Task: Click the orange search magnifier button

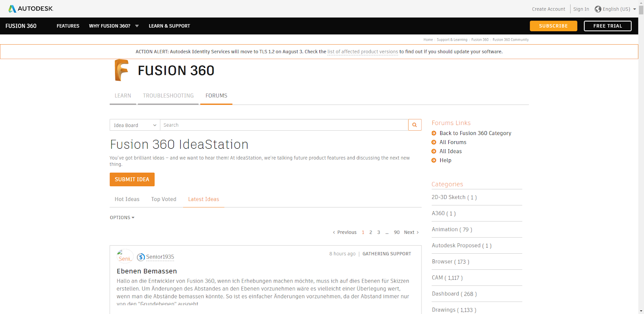Action: [x=415, y=125]
